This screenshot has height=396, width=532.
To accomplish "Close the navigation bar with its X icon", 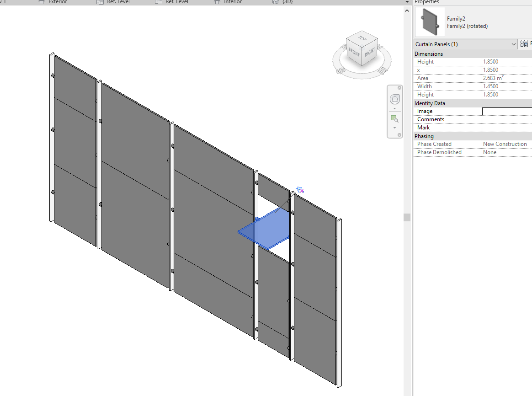I will coord(399,87).
